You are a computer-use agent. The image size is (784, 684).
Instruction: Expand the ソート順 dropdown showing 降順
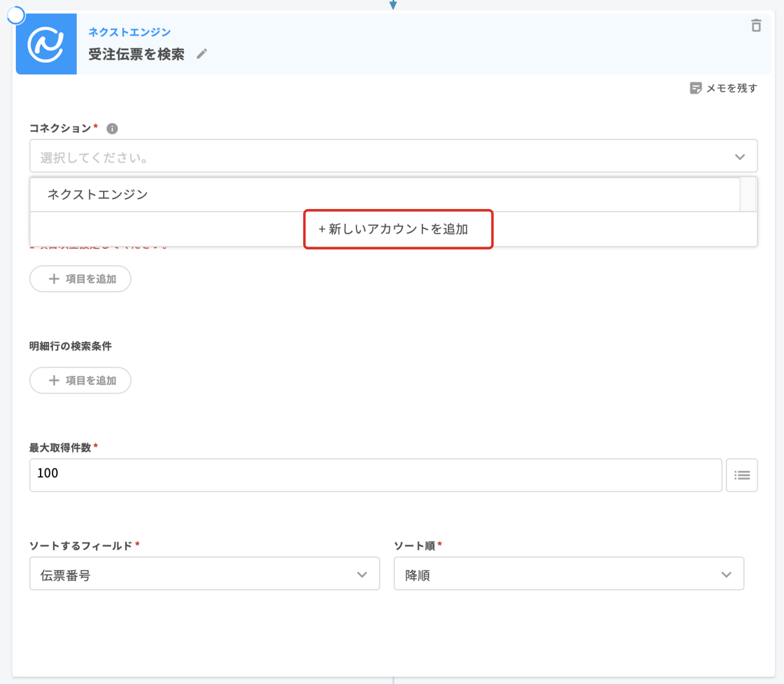[568, 574]
